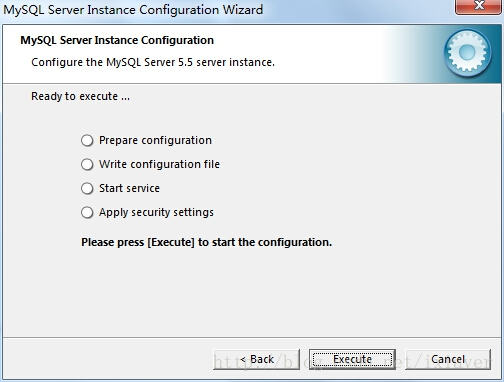Click the bold 'MySQL Server Instance Configuration' heading
This screenshot has width=504, height=382.
[117, 40]
